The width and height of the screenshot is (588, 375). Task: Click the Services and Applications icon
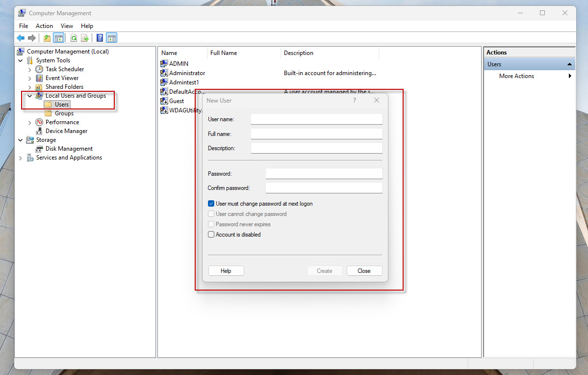click(x=30, y=158)
